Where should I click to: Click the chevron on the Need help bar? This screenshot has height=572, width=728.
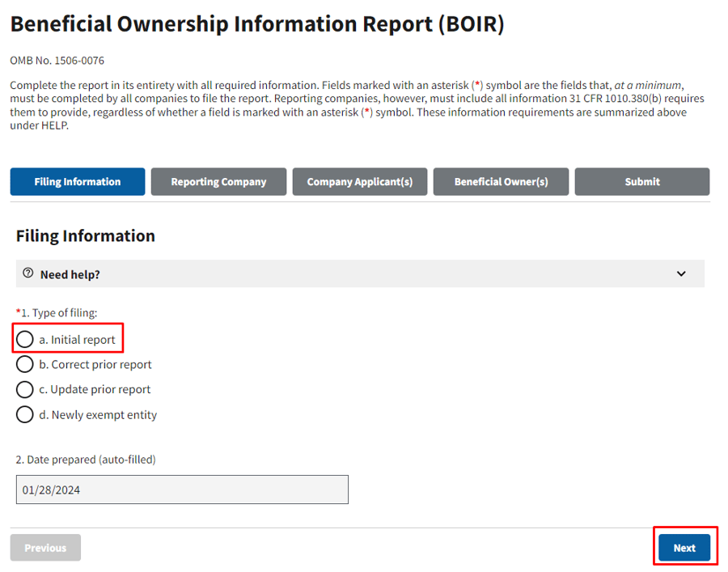click(682, 273)
